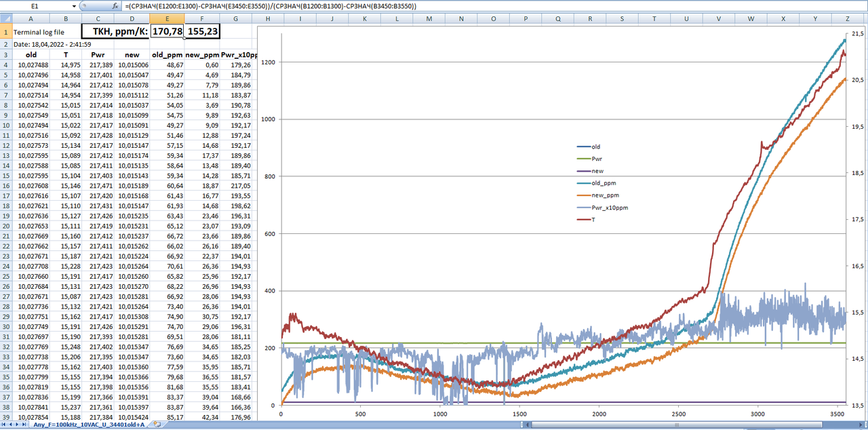Select column E header

click(167, 18)
